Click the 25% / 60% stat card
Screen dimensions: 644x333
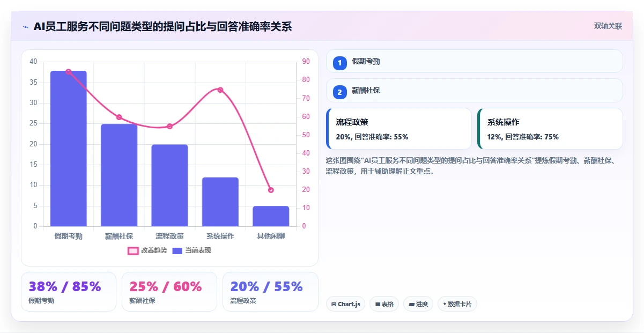(169, 292)
